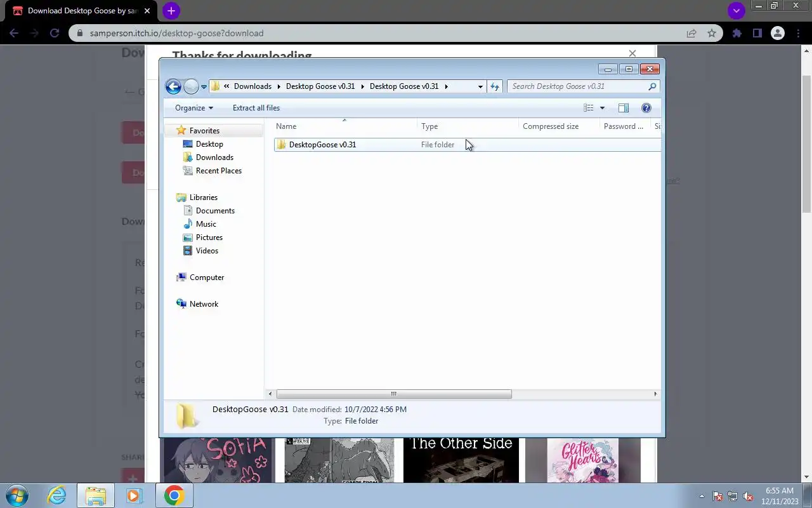This screenshot has width=812, height=508.
Task: Sort by Password column header
Action: (x=625, y=126)
